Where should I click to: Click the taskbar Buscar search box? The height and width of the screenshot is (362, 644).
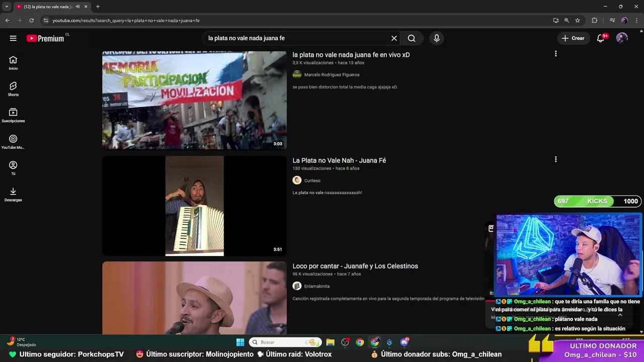pyautogui.click(x=285, y=342)
